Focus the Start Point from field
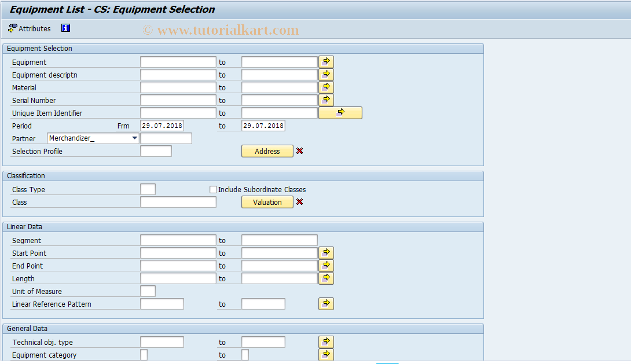Viewport: 631px width, 364px height. point(178,253)
